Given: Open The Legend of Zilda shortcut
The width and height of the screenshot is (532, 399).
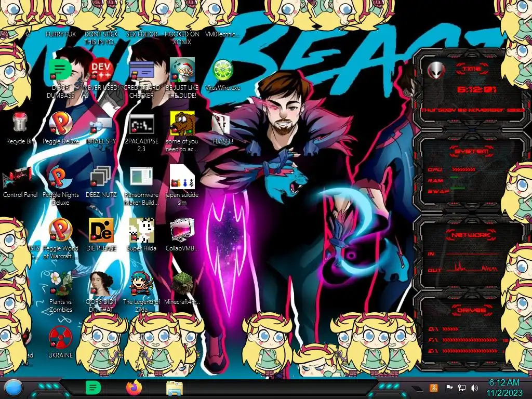Looking at the screenshot, I should (141, 284).
